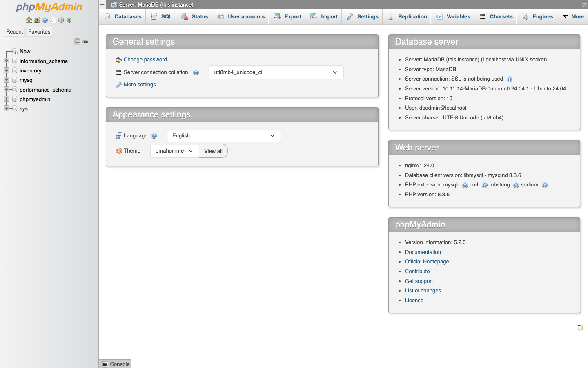Image resolution: width=588 pixels, height=368 pixels.
Task: Click help icon after mysqli extension
Action: point(465,185)
